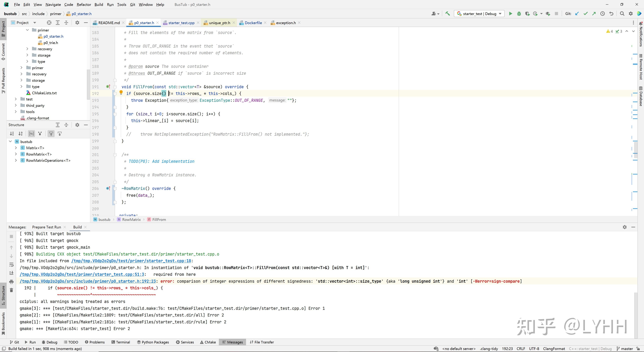
Task: Click the Git Commit checkmark icon
Action: 585,14
